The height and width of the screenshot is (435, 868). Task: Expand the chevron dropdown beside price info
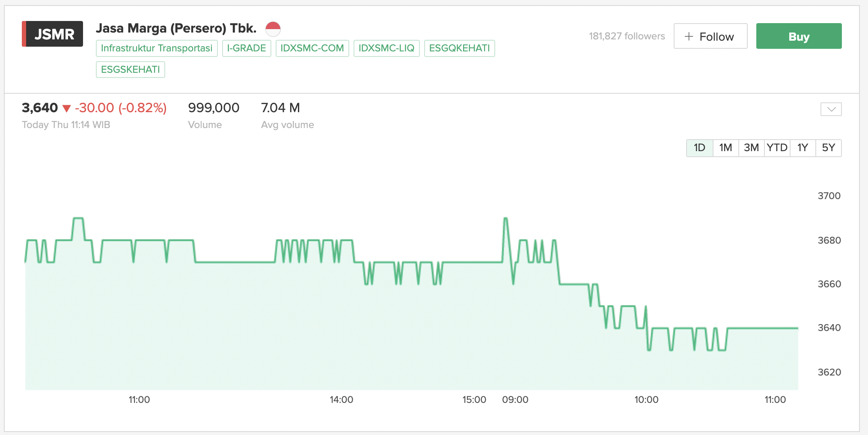point(831,109)
